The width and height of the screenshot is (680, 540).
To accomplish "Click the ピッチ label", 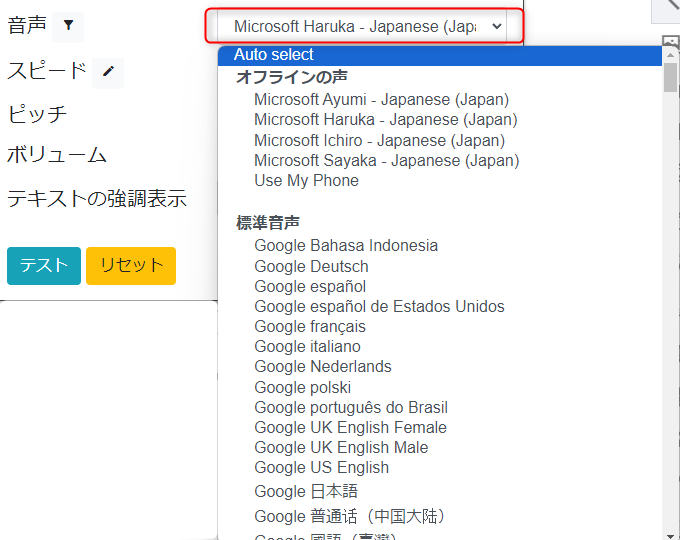I will click(x=37, y=114).
